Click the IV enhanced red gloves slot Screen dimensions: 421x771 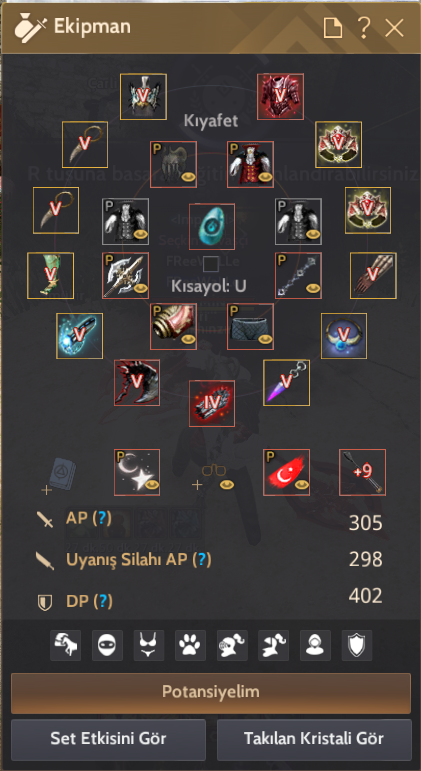point(212,403)
